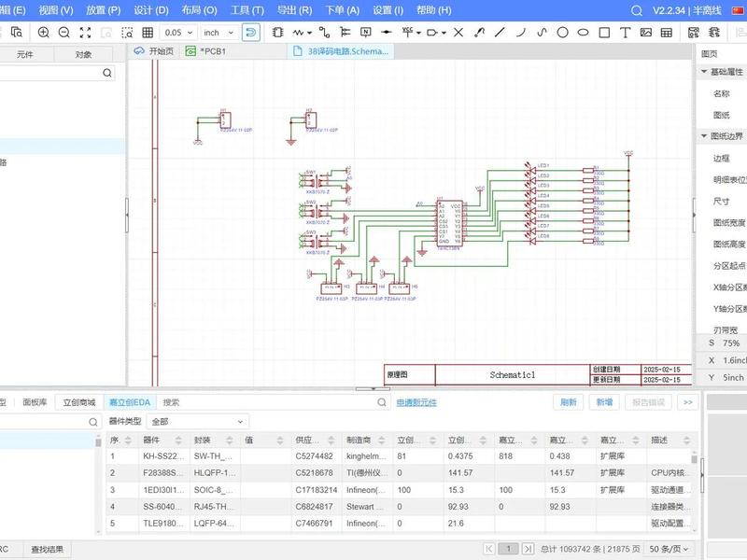Select the Arc drawing tool

[x=521, y=33]
